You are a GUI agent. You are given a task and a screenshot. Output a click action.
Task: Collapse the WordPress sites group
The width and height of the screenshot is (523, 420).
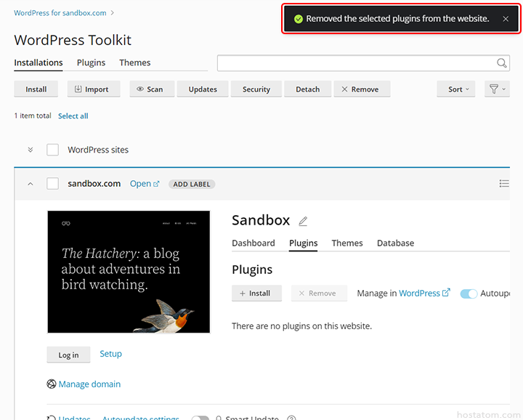tap(31, 150)
